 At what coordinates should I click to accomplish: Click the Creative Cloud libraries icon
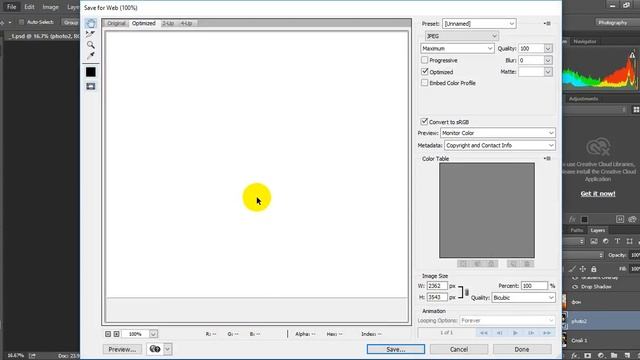(598, 147)
